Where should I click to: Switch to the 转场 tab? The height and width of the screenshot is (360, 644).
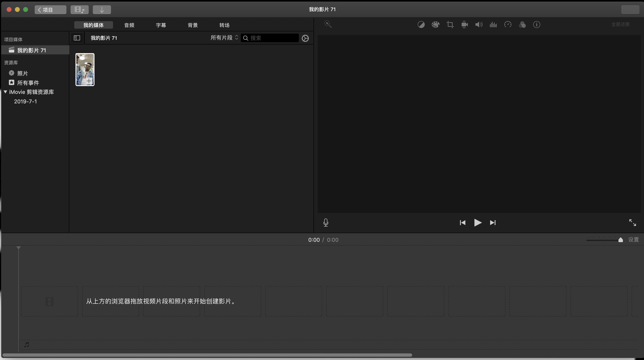224,25
